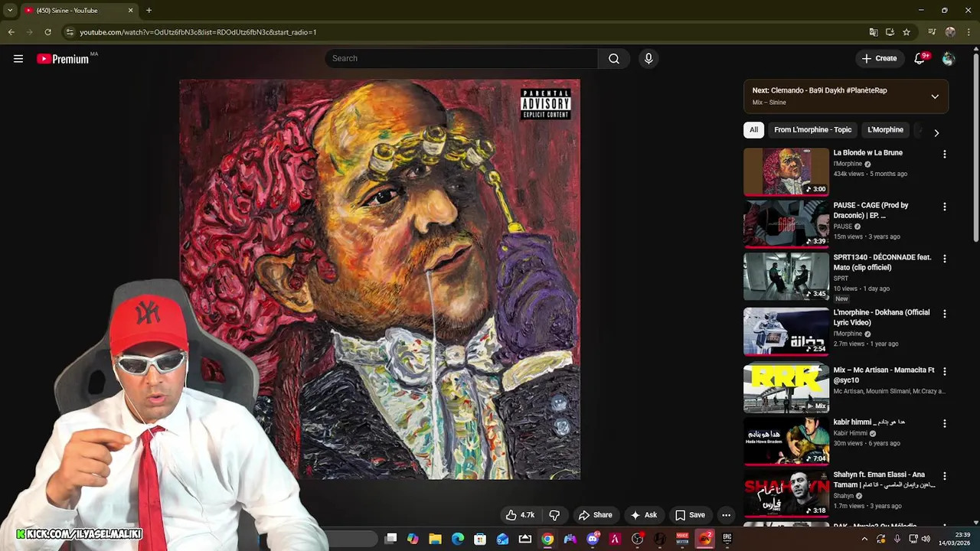980x551 pixels.
Task: Open YouTube account avatar menu
Action: click(x=949, y=59)
